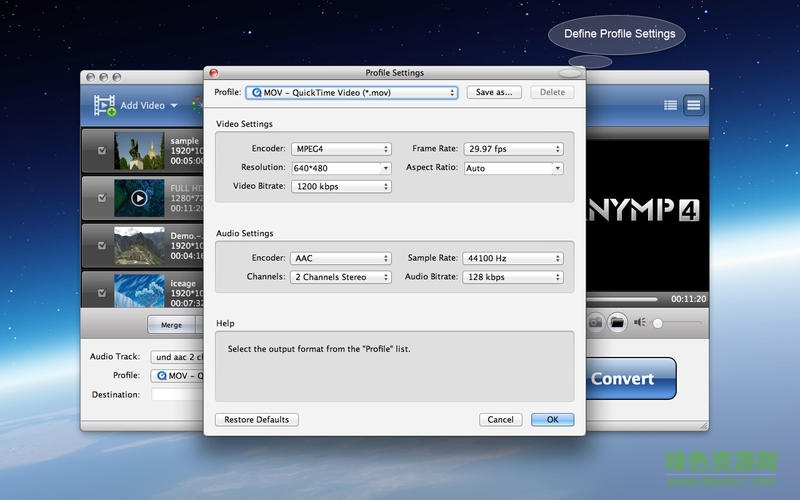Expand the video Encoder MPEG4 dropdown

pyautogui.click(x=340, y=149)
